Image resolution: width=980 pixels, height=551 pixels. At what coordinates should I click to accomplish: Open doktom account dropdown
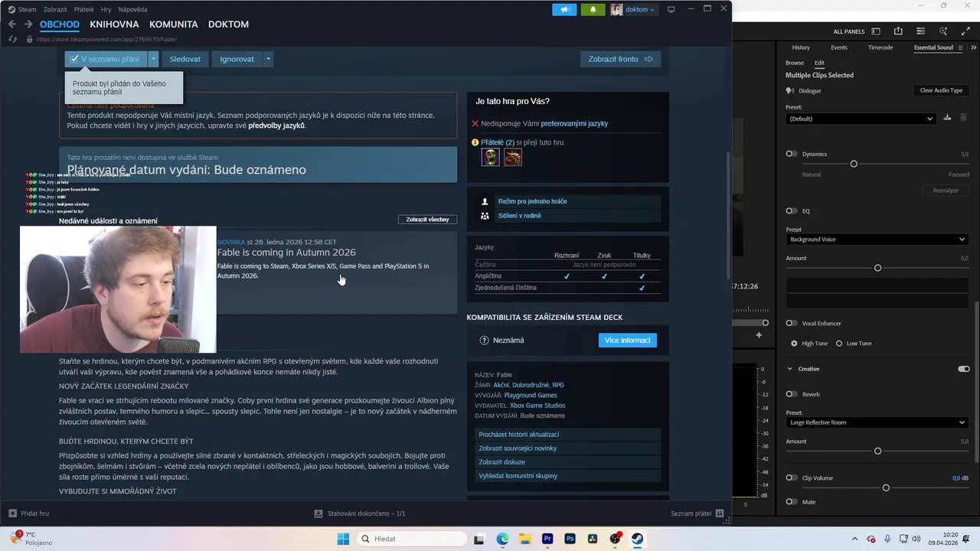(633, 9)
